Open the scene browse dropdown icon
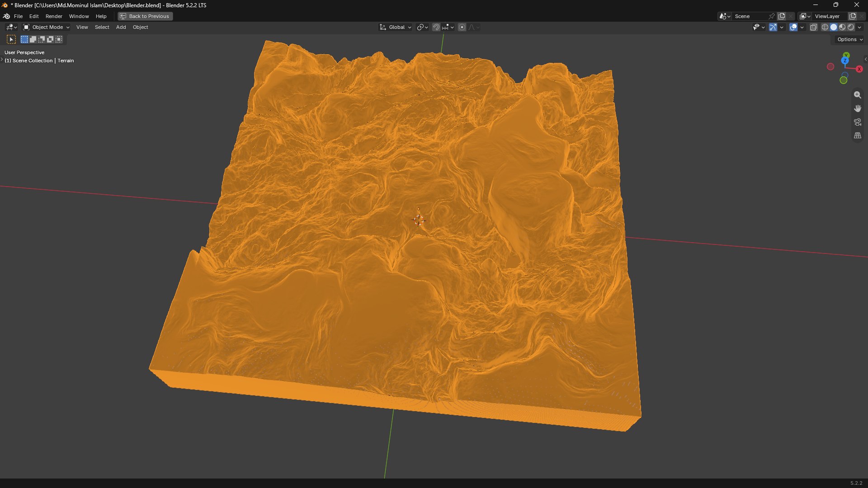Image resolution: width=868 pixels, height=488 pixels. (x=725, y=16)
